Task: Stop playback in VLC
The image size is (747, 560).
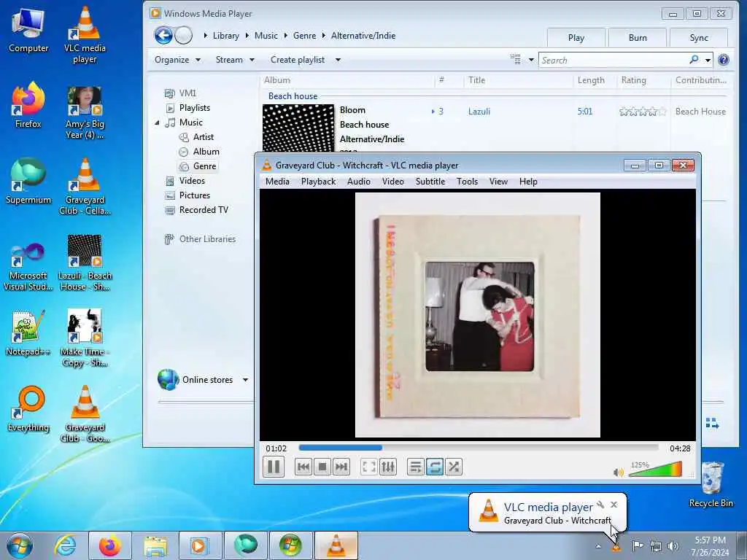Action: point(322,467)
